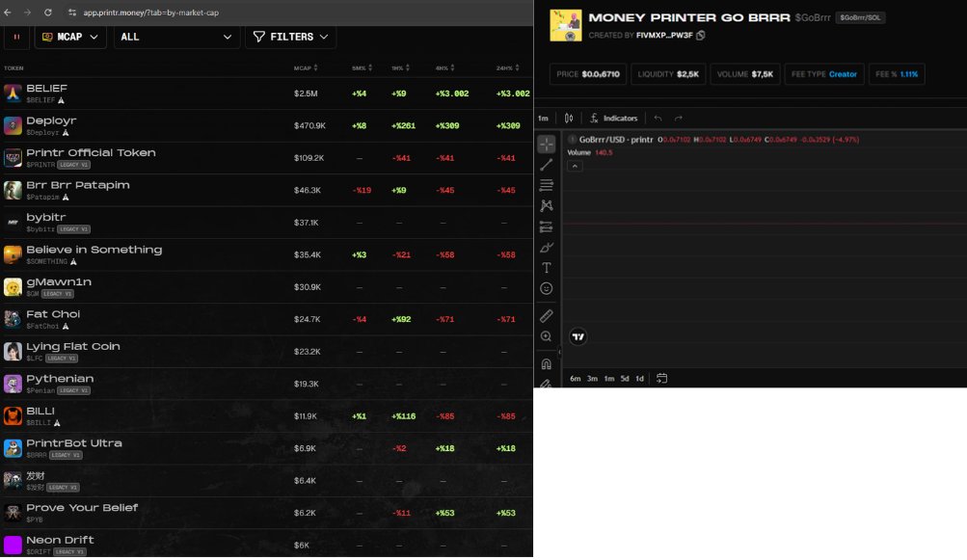Set chart range to 3m
The height and width of the screenshot is (560, 967).
pos(592,379)
